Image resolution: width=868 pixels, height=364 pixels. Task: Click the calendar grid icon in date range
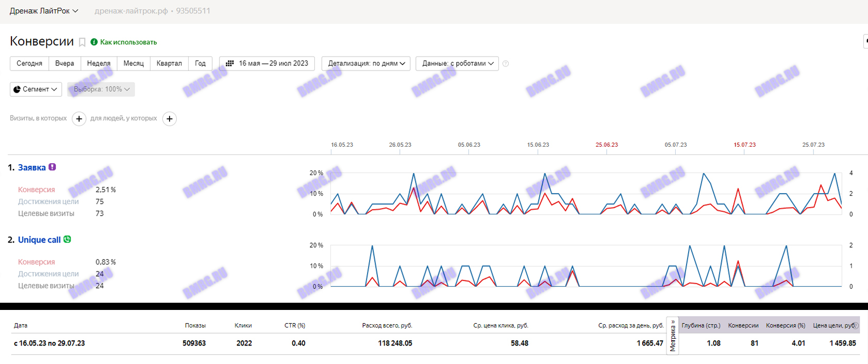(230, 63)
